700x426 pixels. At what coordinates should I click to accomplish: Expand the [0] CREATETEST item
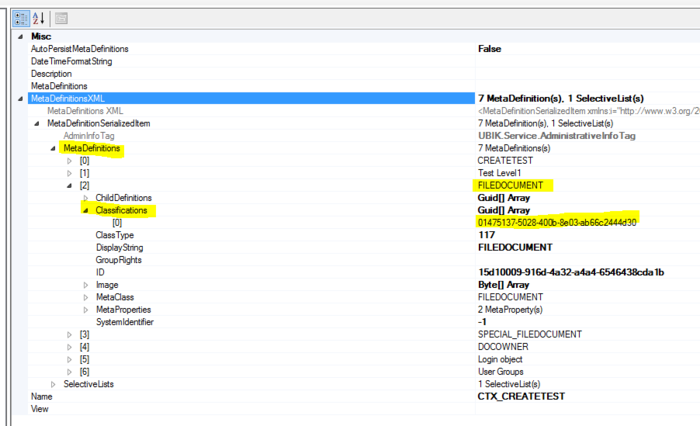[70, 160]
